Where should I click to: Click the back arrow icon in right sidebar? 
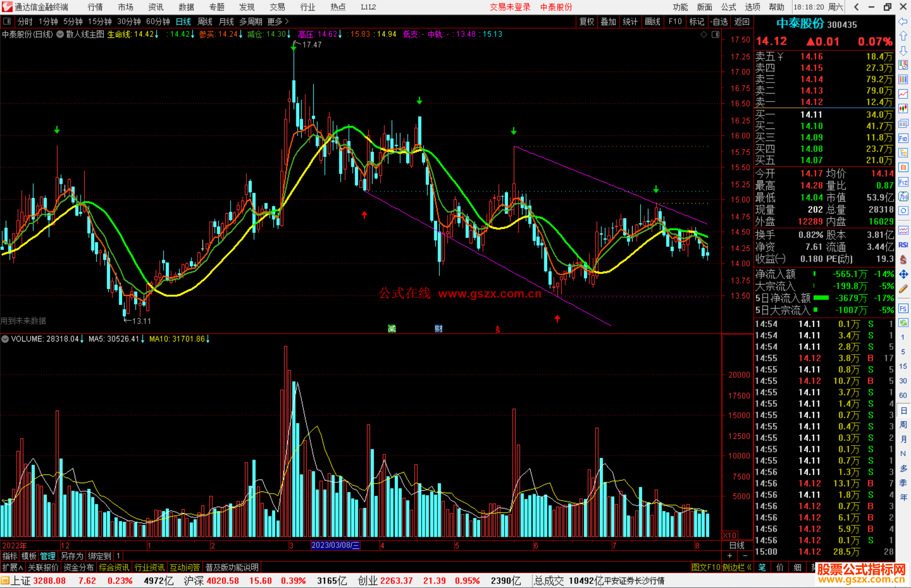pos(903,21)
